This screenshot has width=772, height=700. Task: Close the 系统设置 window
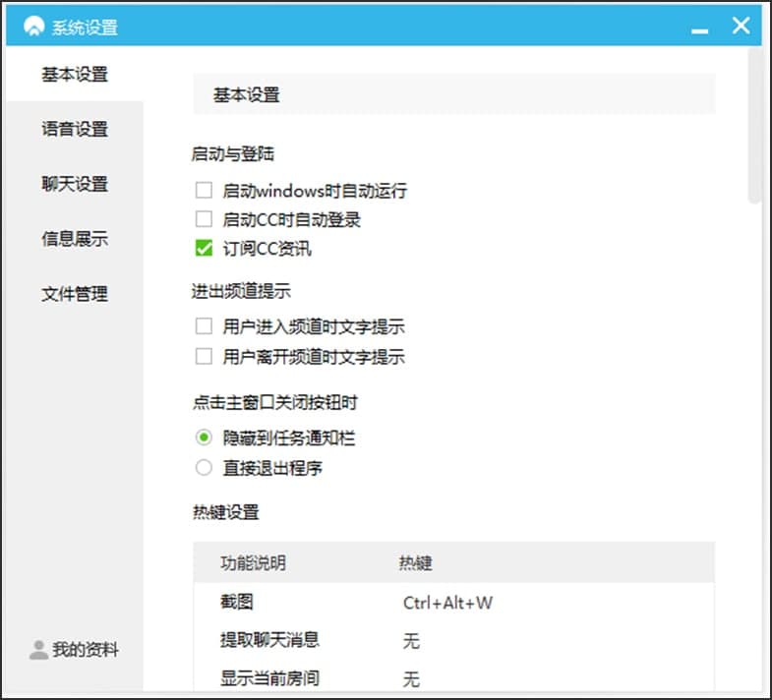pyautogui.click(x=741, y=26)
